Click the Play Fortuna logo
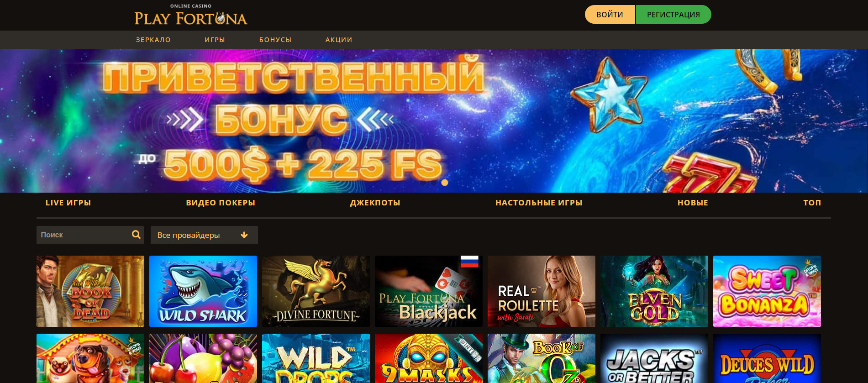868x383 pixels. point(191,15)
